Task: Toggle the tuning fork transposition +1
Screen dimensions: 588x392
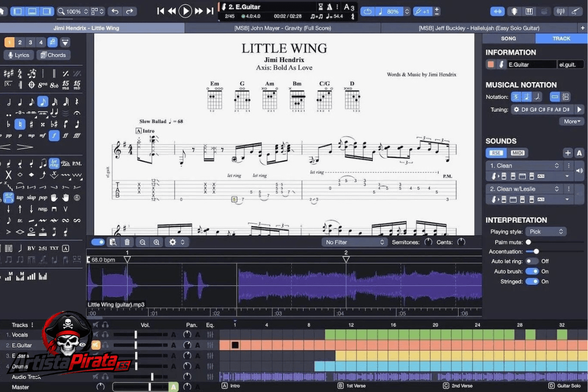Action: (422, 11)
